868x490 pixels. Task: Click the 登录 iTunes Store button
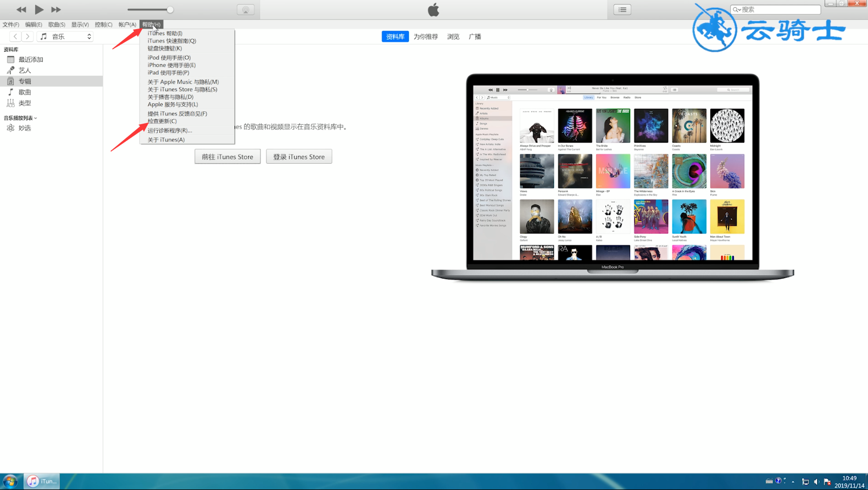[x=299, y=157]
